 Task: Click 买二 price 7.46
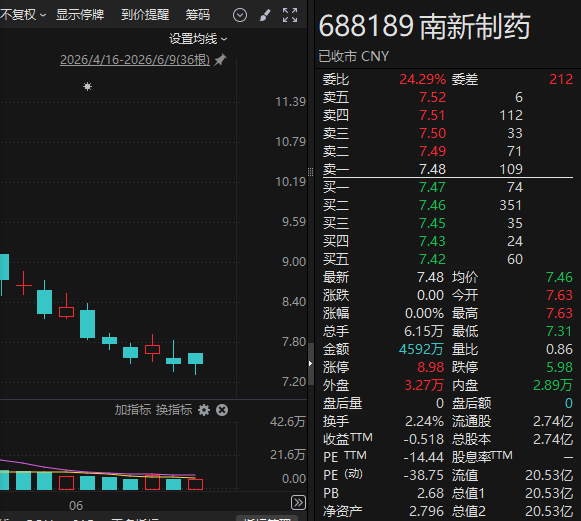click(x=432, y=205)
